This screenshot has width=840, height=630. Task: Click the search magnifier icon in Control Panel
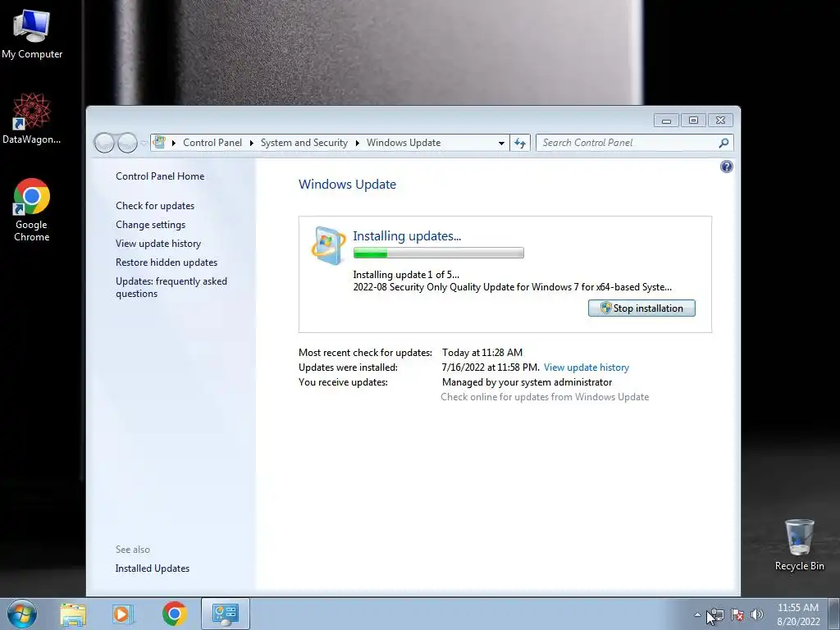724,143
